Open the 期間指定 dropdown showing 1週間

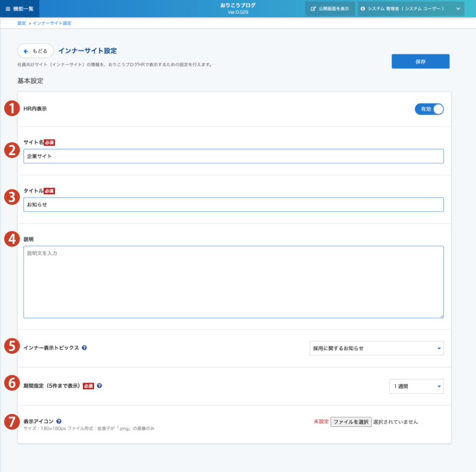[416, 386]
